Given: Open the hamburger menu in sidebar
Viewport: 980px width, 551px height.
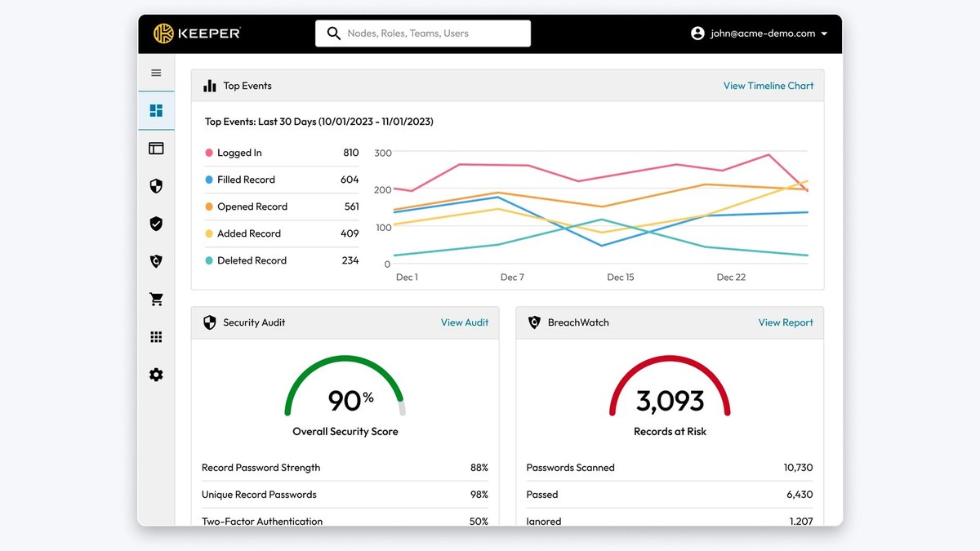Looking at the screenshot, I should [156, 73].
